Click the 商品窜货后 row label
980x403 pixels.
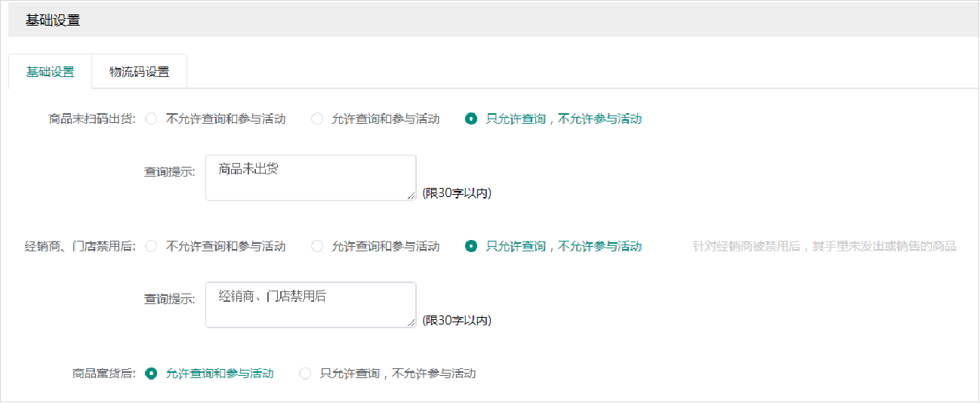[x=104, y=373]
